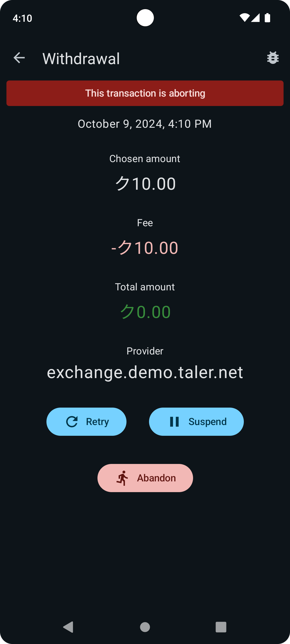
Task: Tap the green total amount 0.00
Action: (x=145, y=312)
